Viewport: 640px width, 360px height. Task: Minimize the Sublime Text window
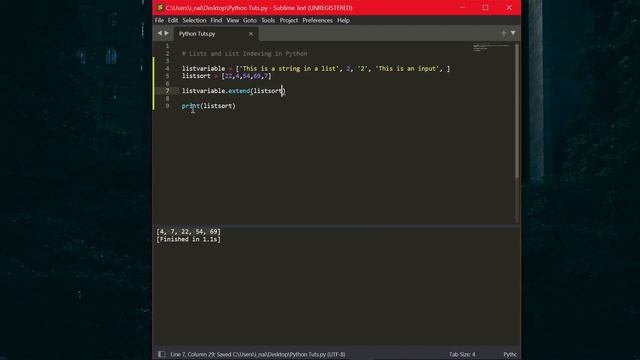click(x=462, y=8)
